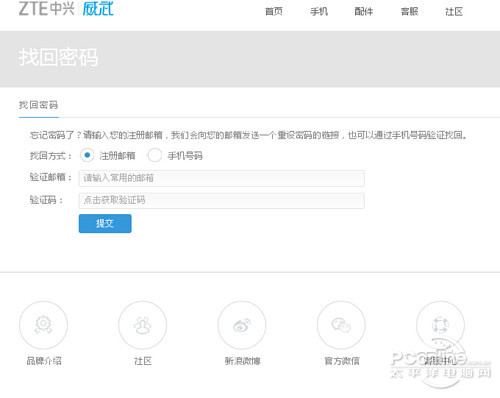500x398 pixels.
Task: Open 社区 in the top navigation
Action: click(454, 12)
